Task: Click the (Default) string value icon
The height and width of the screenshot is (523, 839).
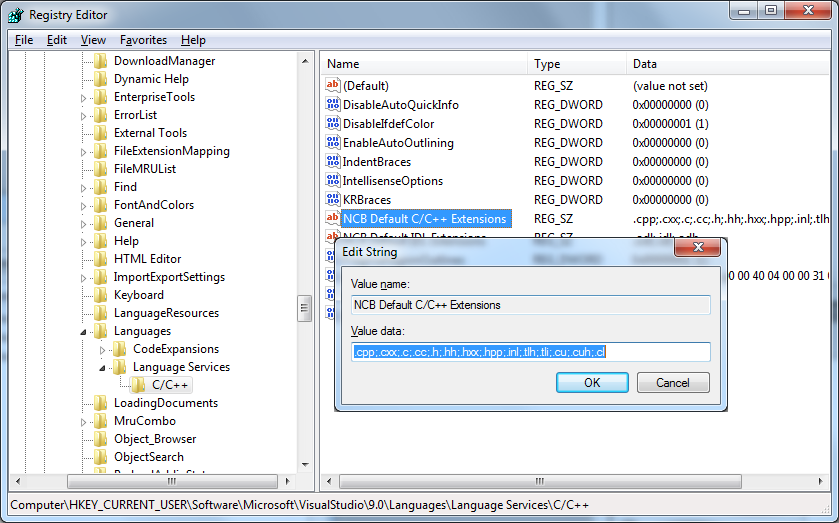Action: click(332, 85)
